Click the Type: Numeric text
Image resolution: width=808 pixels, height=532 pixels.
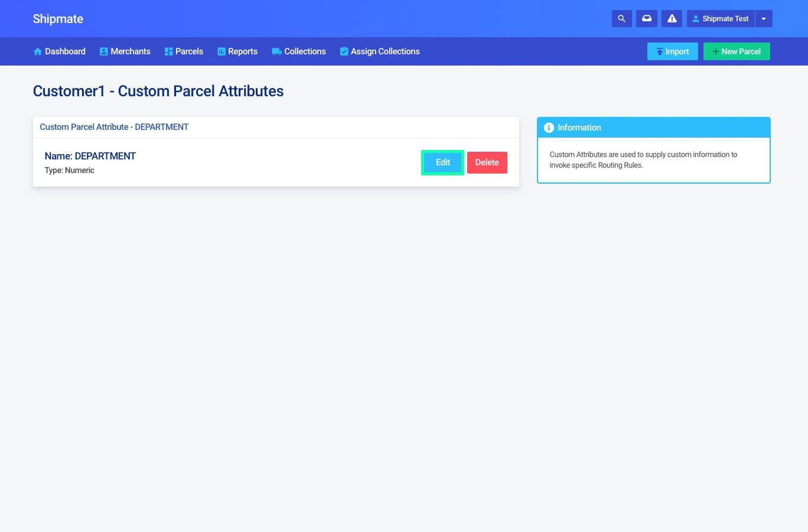(x=70, y=170)
